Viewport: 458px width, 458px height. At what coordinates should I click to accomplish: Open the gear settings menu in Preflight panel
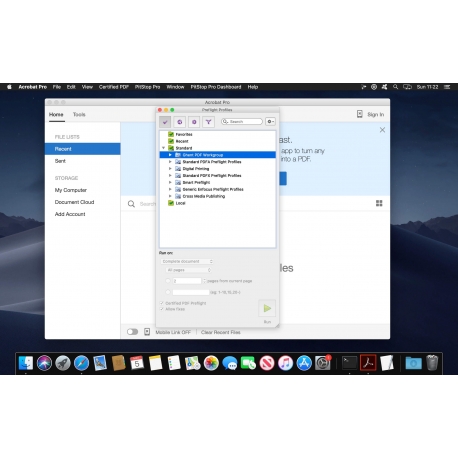coord(270,122)
